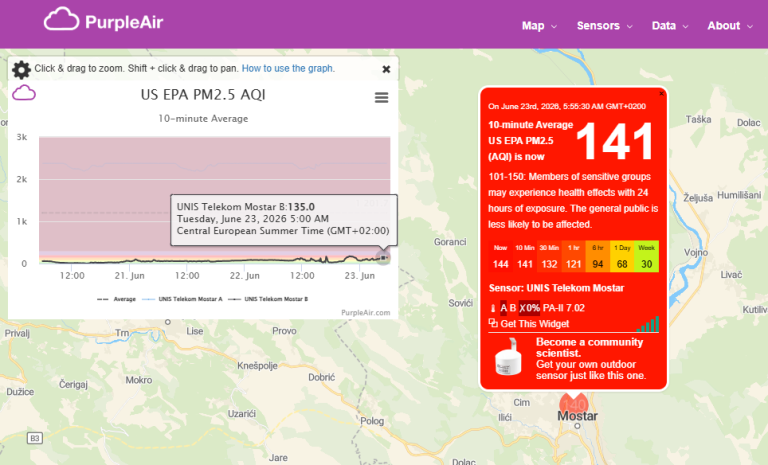Toggle UNIS Telekom Mostar A legend series
The image size is (768, 465).
[x=182, y=299]
